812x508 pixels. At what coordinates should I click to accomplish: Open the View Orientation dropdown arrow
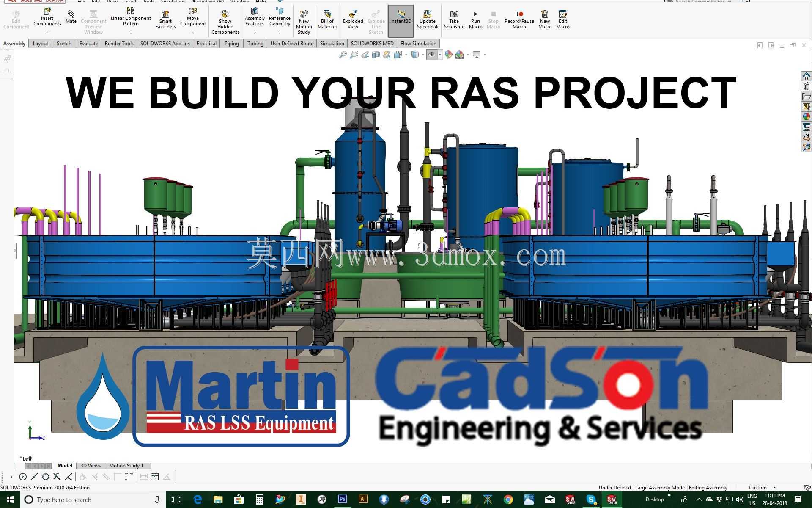(x=406, y=55)
